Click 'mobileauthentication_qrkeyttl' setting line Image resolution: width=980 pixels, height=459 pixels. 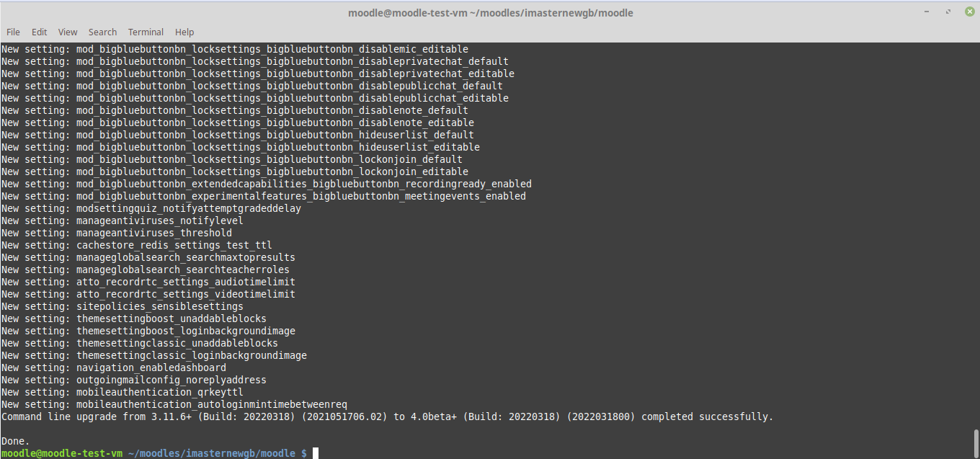pyautogui.click(x=122, y=392)
